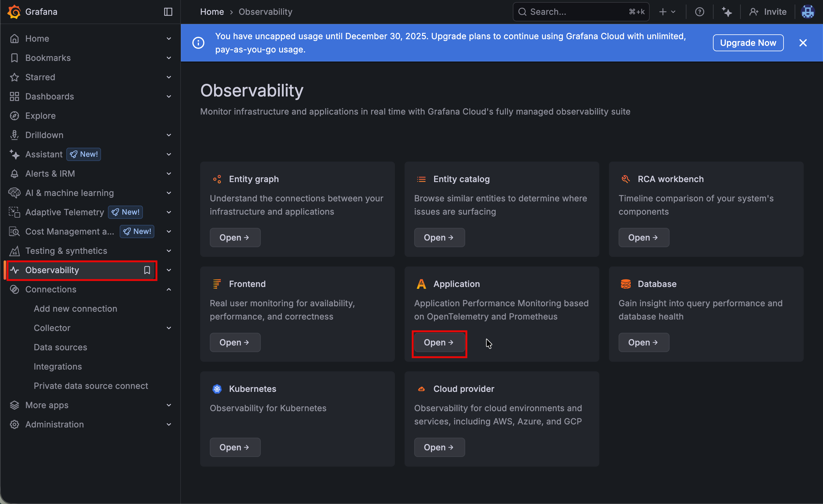Click the Frontend card icon
Viewport: 823px width, 504px height.
(x=217, y=284)
